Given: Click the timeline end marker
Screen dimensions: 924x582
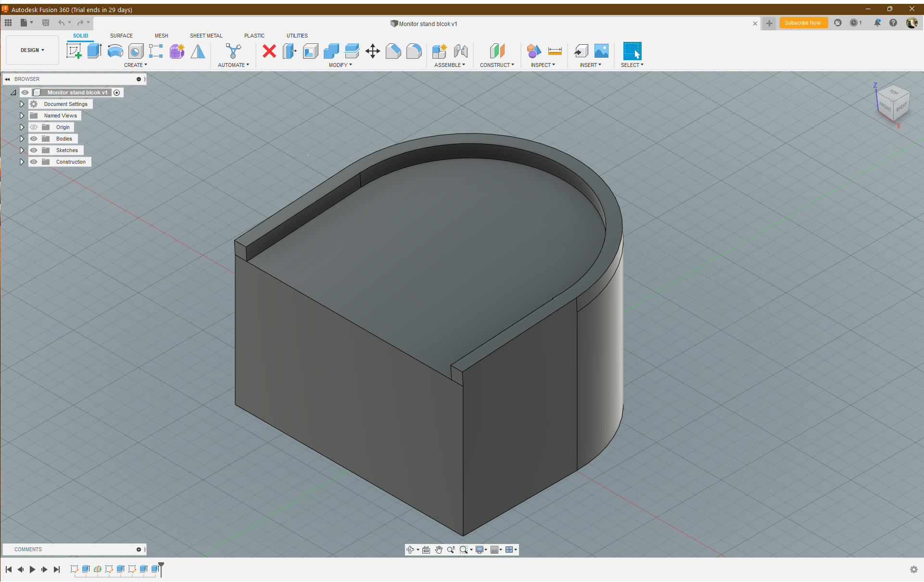Looking at the screenshot, I should coord(161,569).
